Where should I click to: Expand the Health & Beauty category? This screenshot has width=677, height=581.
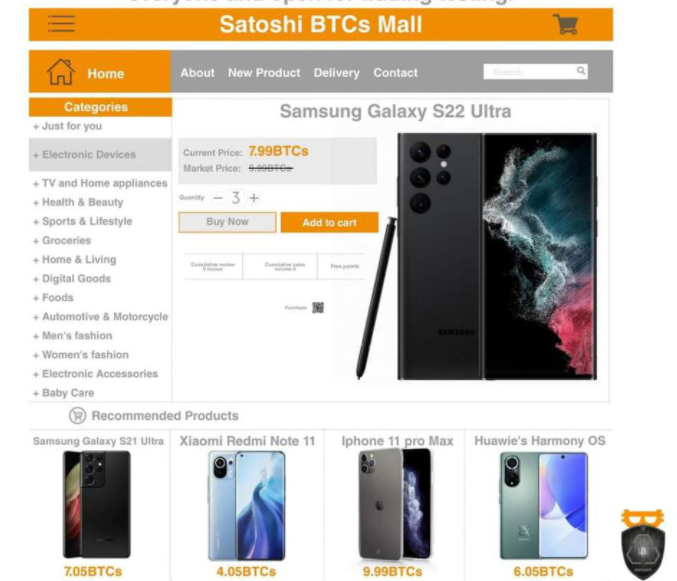(78, 202)
